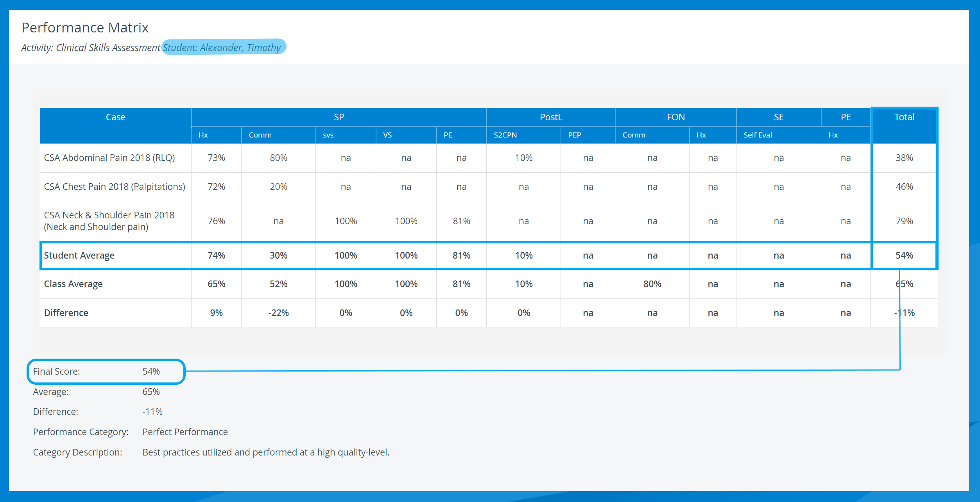This screenshot has width=980, height=502.
Task: Click the Neck & Shoulder 79% total cell
Action: 904,221
